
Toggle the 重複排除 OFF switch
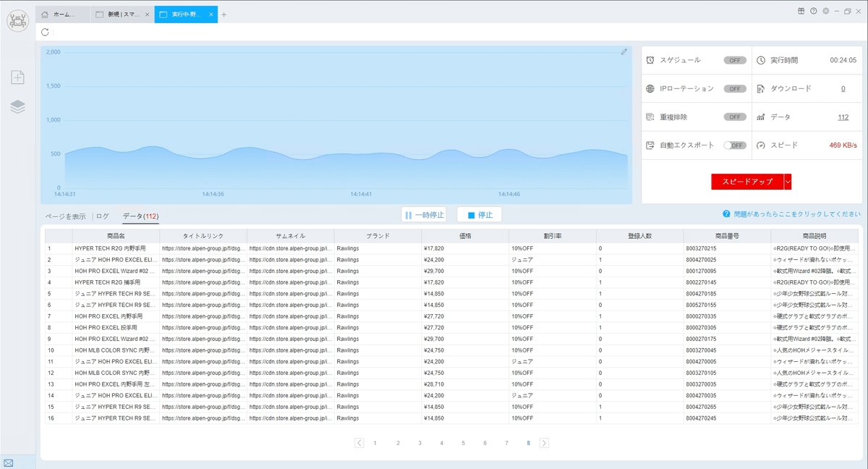735,117
